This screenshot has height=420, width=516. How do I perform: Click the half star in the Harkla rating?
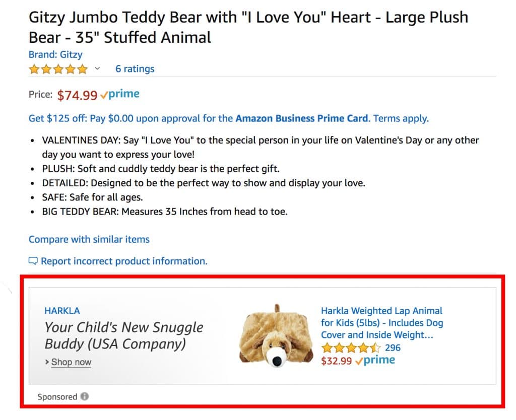click(x=375, y=347)
